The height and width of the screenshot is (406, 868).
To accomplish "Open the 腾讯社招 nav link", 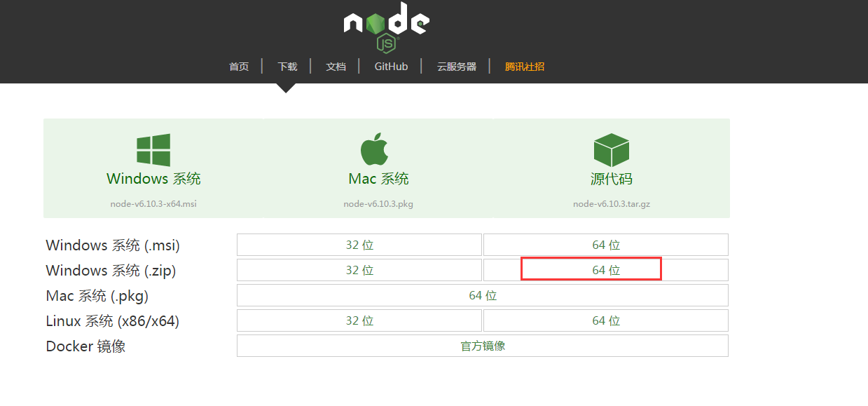I will click(525, 67).
